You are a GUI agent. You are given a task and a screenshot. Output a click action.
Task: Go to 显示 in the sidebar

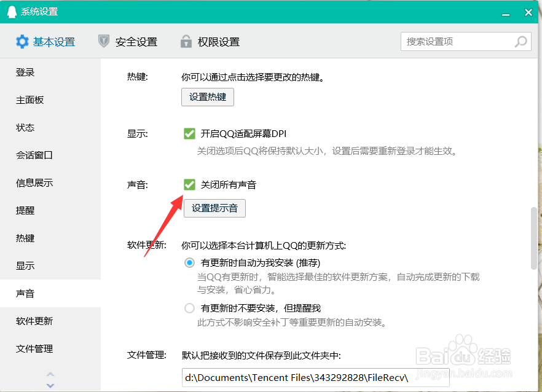[50, 266]
